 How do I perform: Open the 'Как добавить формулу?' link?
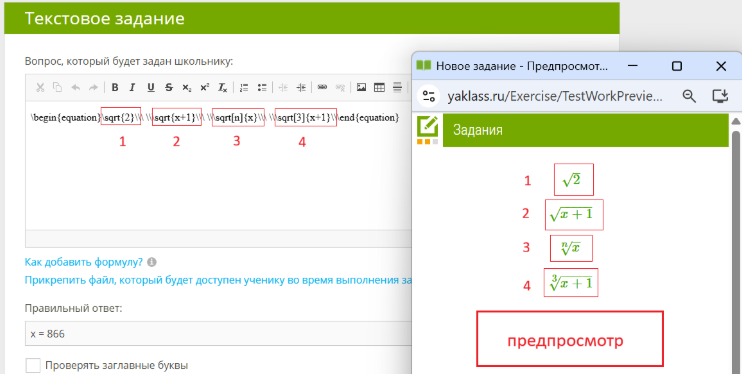84,262
